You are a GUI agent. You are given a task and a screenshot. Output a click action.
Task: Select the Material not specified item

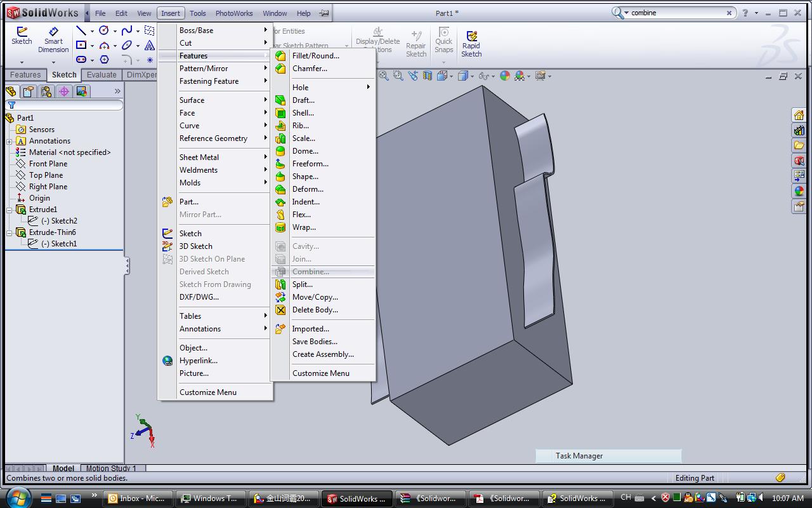(70, 152)
